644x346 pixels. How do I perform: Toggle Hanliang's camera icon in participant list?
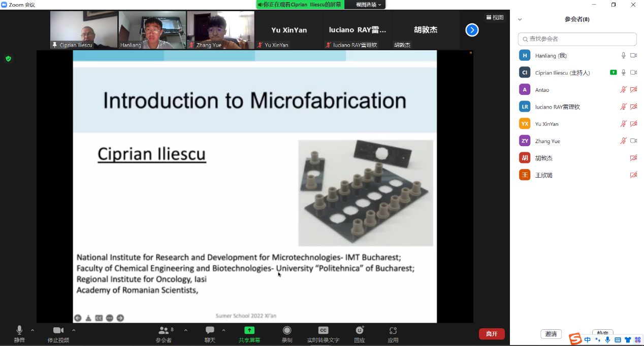click(633, 55)
